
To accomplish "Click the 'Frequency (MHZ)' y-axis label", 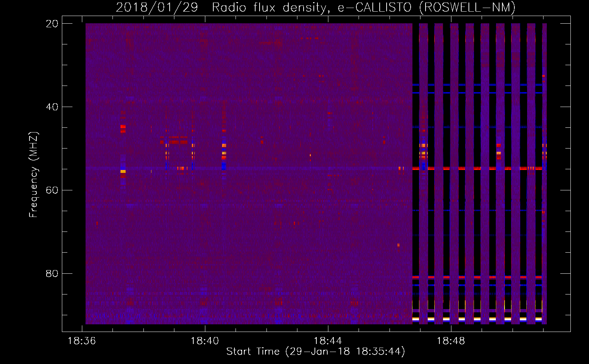I will click(x=33, y=174).
